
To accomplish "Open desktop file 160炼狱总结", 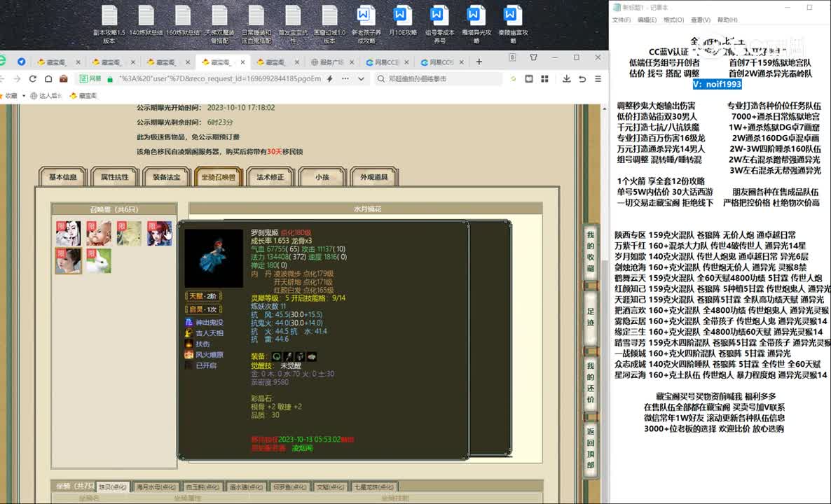I will click(x=183, y=21).
